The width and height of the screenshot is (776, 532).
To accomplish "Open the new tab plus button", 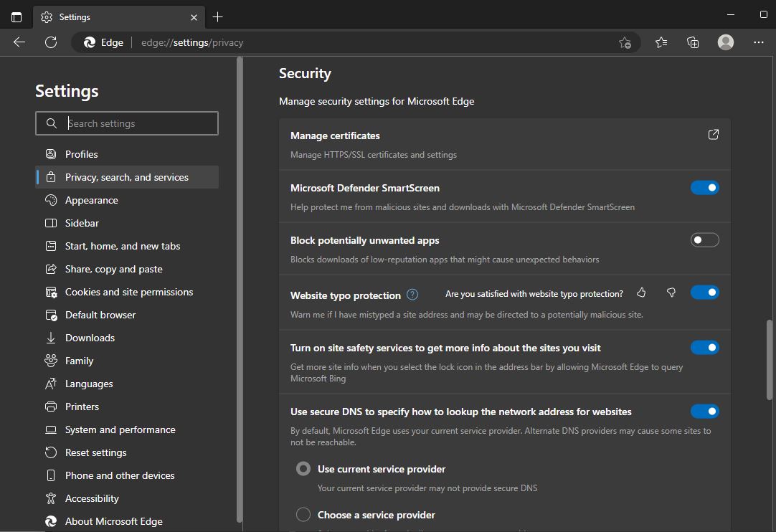I will click(218, 16).
